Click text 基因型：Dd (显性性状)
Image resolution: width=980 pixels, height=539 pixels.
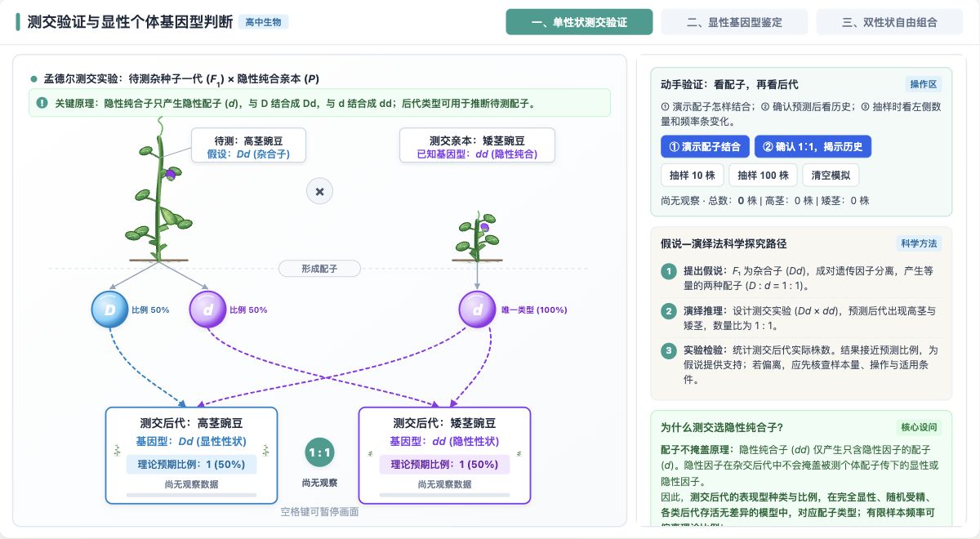(191, 441)
